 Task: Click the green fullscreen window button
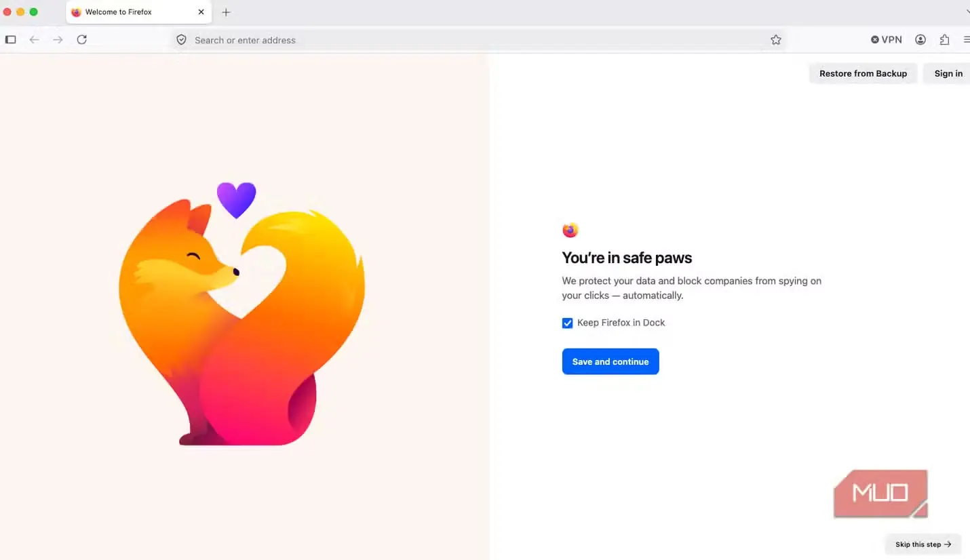[x=33, y=12]
